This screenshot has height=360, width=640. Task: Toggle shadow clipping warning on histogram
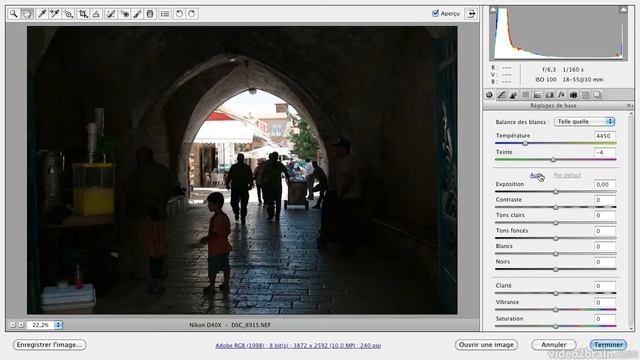click(493, 10)
